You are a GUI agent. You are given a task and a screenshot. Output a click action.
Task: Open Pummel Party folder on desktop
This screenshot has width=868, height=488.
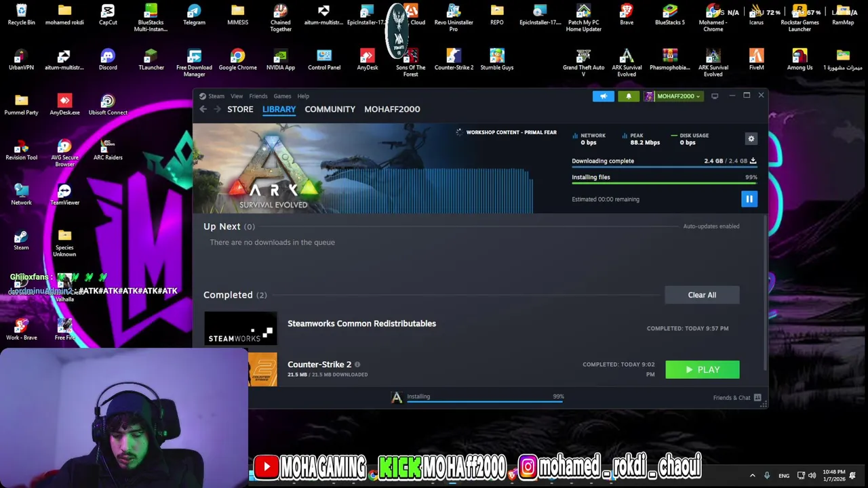click(x=21, y=105)
